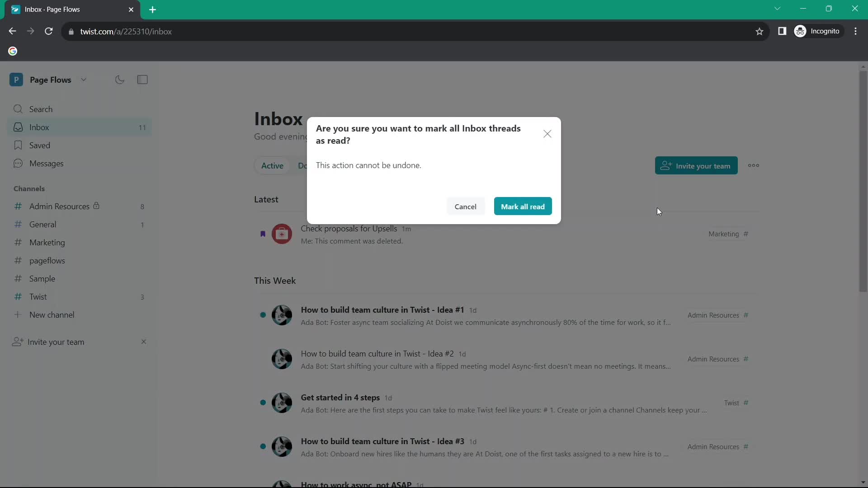This screenshot has width=868, height=488.
Task: Open the New channel option
Action: pos(52,314)
